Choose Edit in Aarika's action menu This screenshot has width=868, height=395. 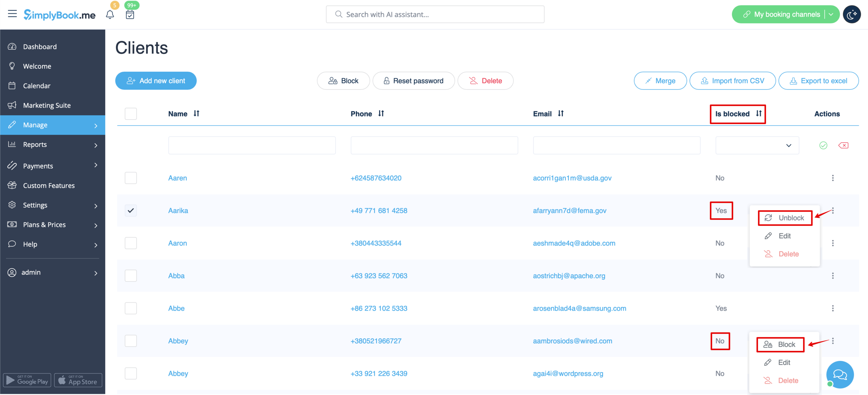click(778, 236)
